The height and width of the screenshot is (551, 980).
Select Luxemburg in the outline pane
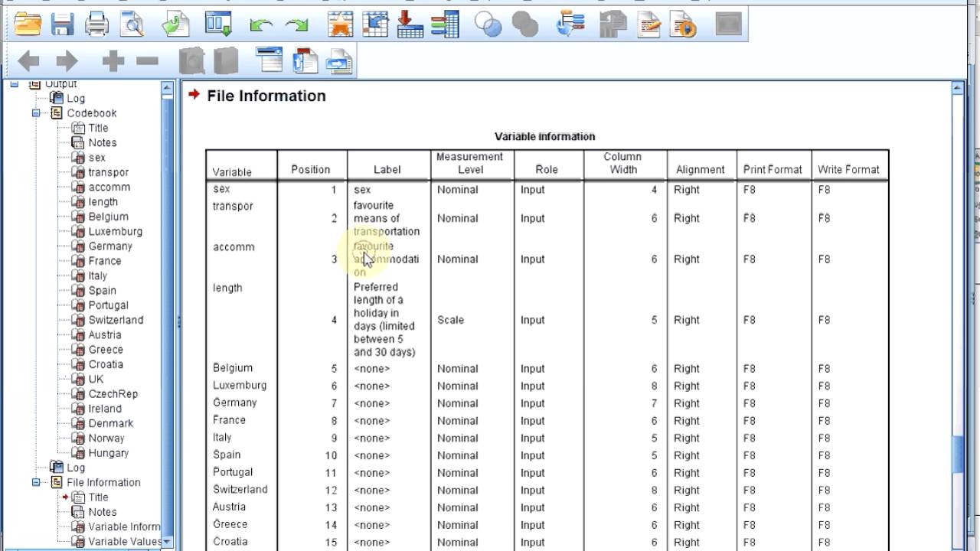115,232
